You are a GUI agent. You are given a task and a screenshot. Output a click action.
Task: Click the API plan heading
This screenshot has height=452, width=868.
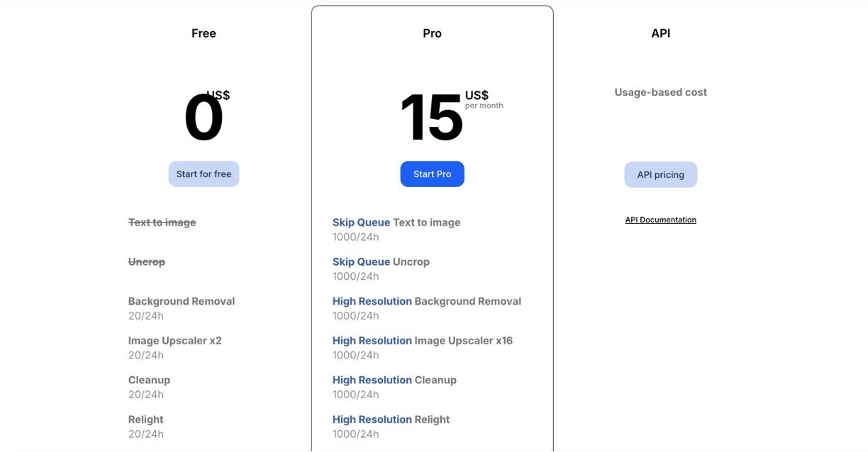point(660,33)
